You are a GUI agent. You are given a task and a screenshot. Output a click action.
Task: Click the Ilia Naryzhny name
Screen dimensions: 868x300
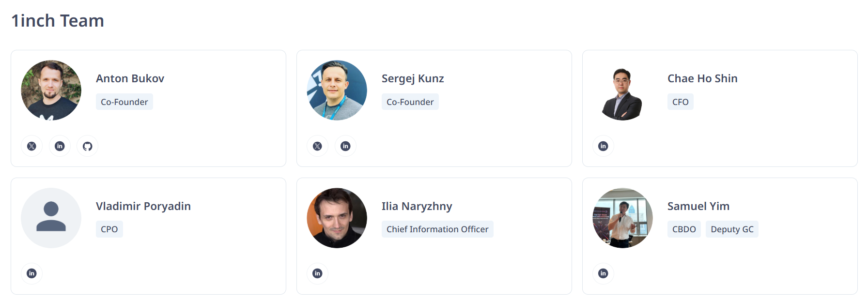(x=417, y=206)
